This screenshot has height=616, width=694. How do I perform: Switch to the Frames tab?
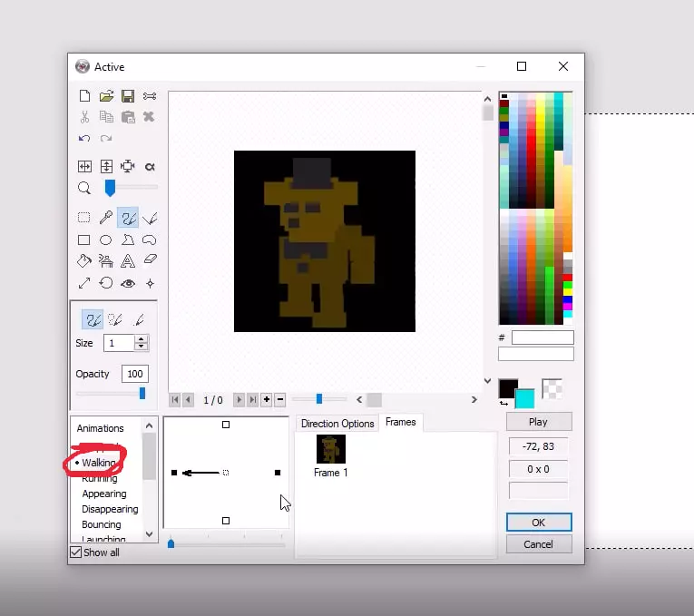[401, 422]
